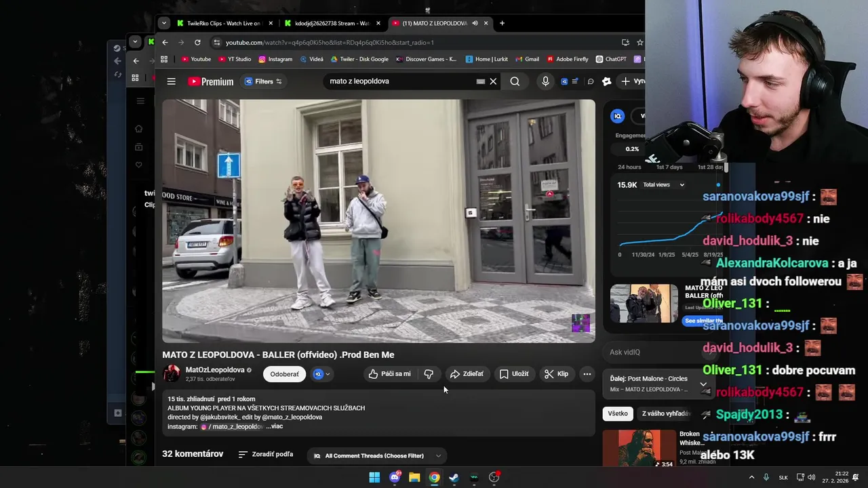This screenshot has height=488, width=868.
Task: Select the Všetko filter chip
Action: 618,413
